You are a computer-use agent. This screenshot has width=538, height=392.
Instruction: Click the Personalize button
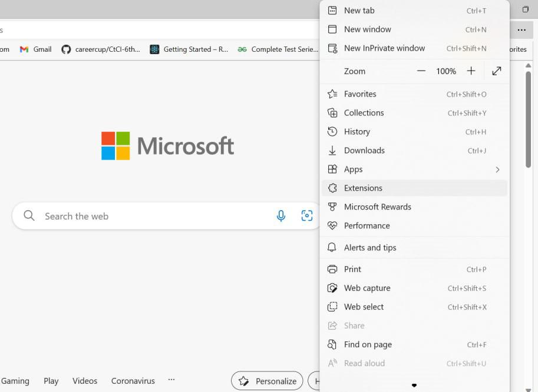tap(268, 381)
